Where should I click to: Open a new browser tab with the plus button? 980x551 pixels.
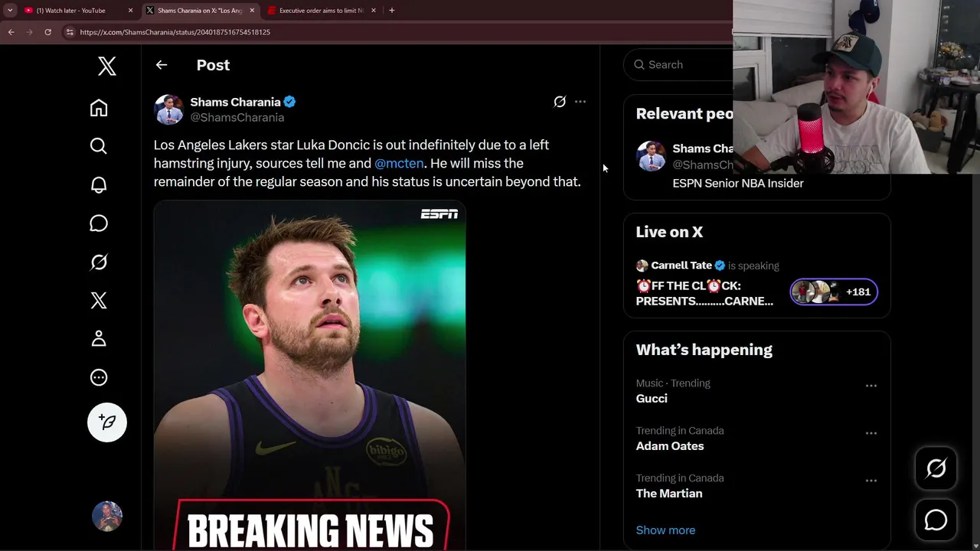point(392,11)
